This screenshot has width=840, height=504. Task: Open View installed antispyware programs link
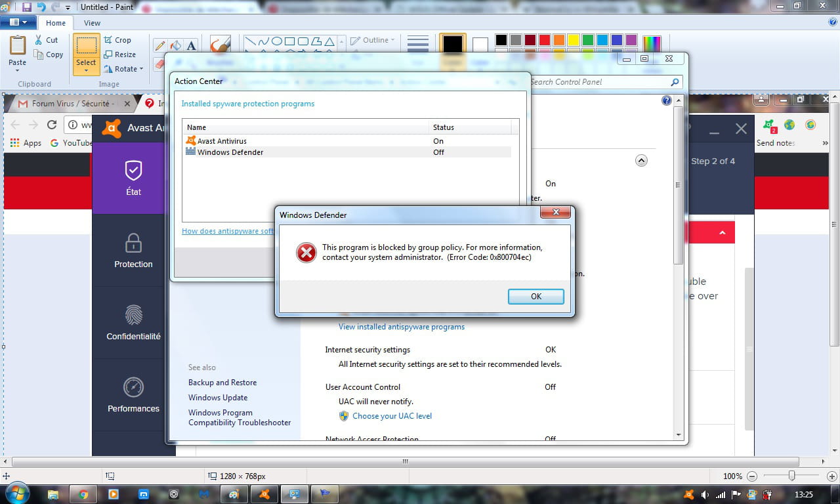pyautogui.click(x=402, y=327)
